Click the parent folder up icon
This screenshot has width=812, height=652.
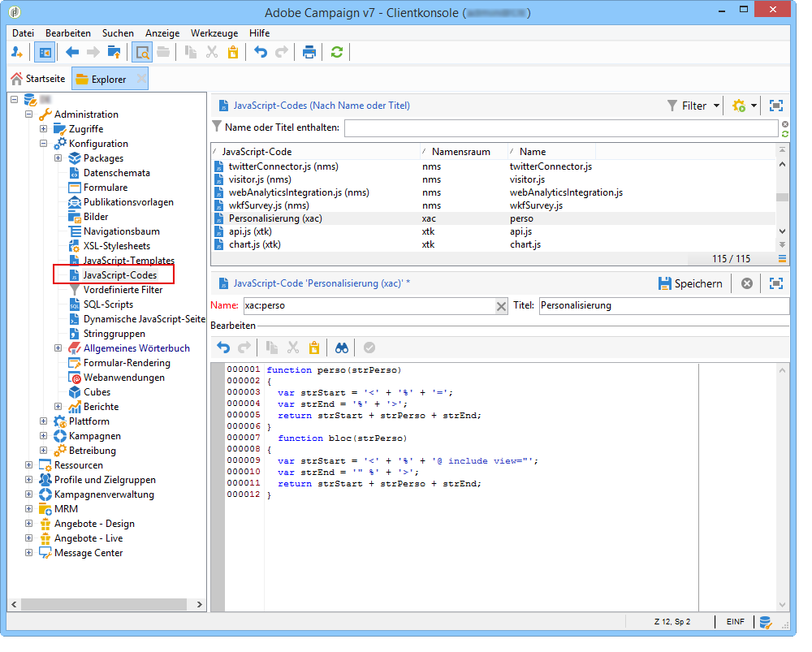tap(114, 53)
